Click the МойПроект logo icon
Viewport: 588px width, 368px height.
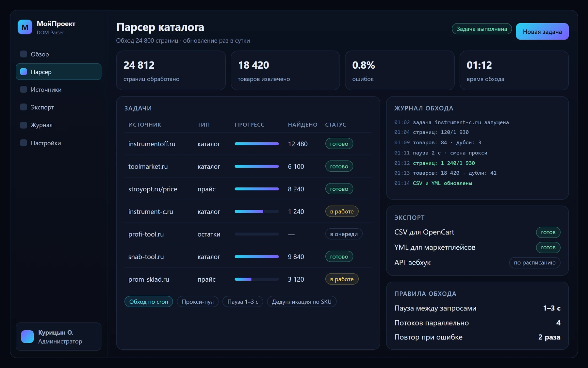click(x=25, y=27)
